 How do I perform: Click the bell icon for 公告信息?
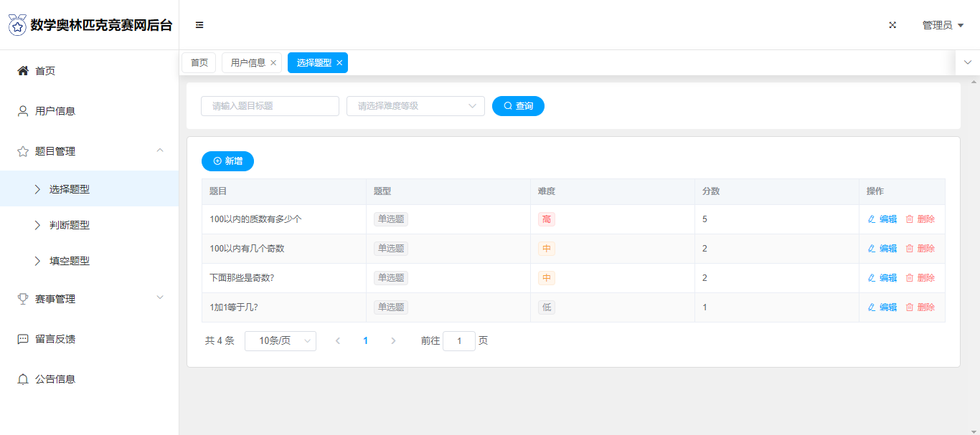pyautogui.click(x=23, y=379)
